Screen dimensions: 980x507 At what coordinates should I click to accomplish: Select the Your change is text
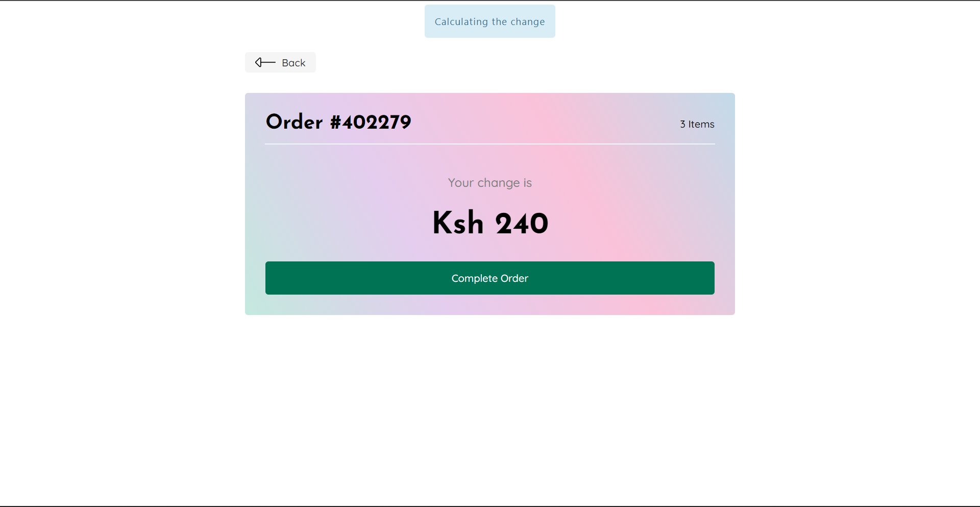[x=489, y=182]
